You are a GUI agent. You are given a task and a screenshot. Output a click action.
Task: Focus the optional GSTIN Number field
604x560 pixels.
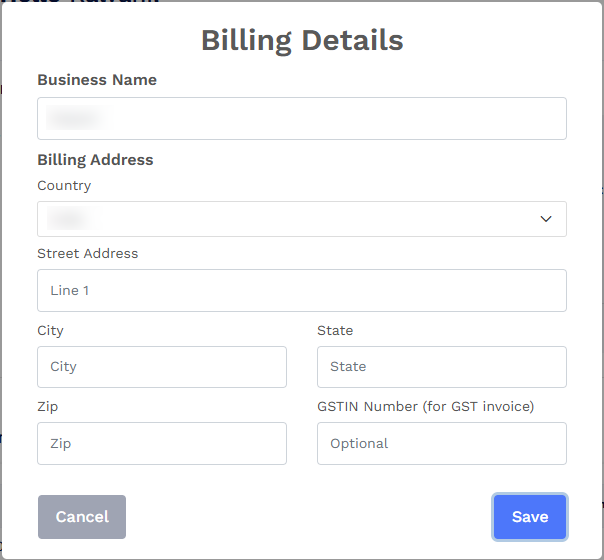(x=442, y=443)
